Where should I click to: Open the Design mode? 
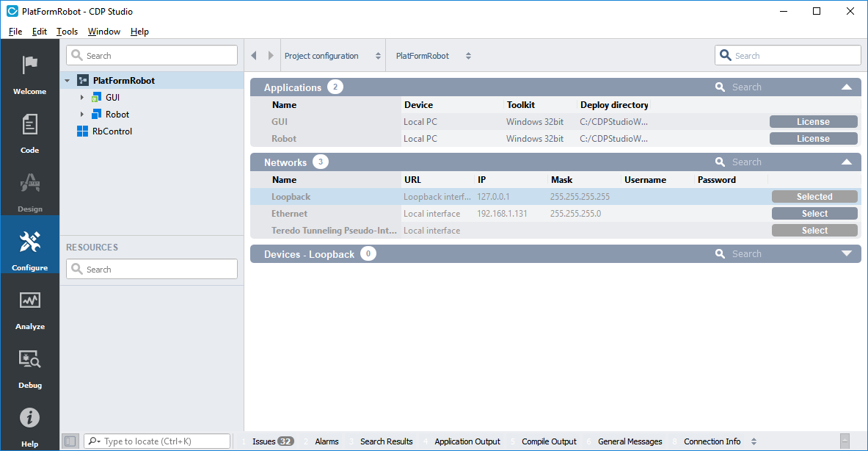pyautogui.click(x=30, y=192)
